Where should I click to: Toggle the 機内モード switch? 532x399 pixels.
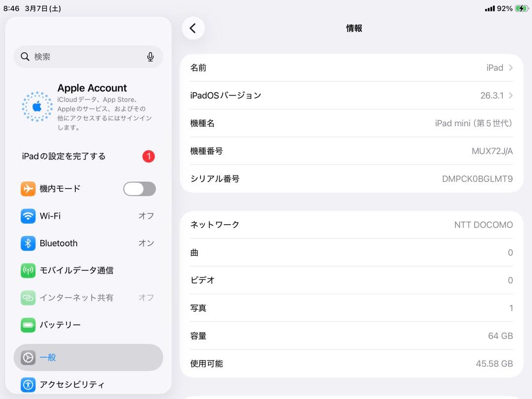[139, 189]
